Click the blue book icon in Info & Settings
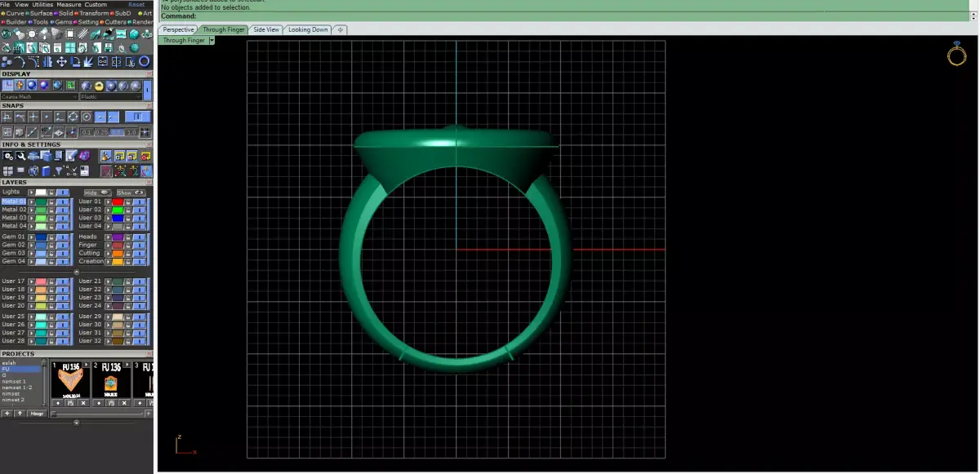Viewport: 980px width, 474px height. pos(46,171)
